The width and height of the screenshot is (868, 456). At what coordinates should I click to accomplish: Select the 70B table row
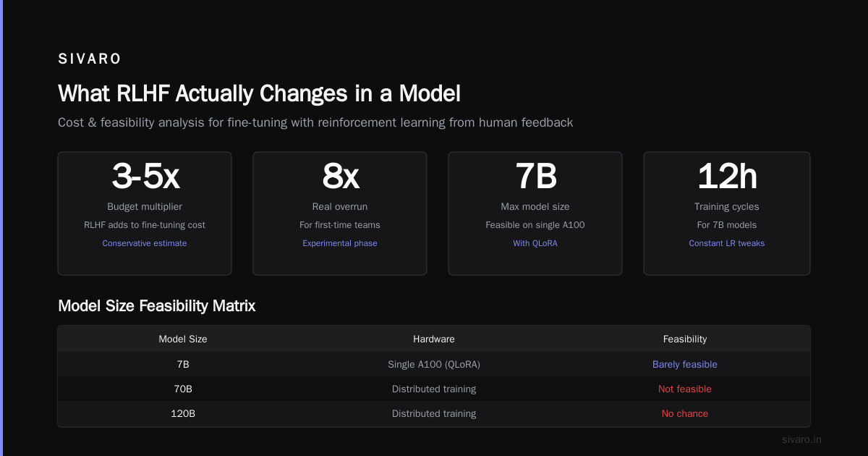point(434,389)
